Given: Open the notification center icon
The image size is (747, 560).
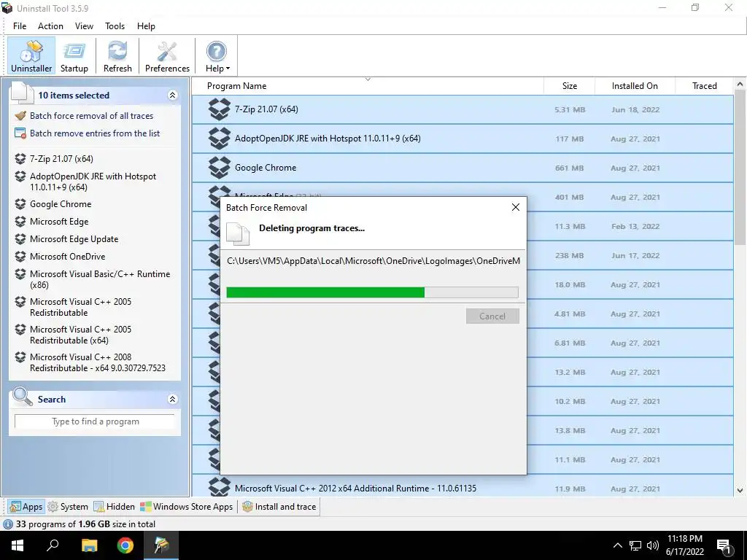Looking at the screenshot, I should click(x=724, y=546).
